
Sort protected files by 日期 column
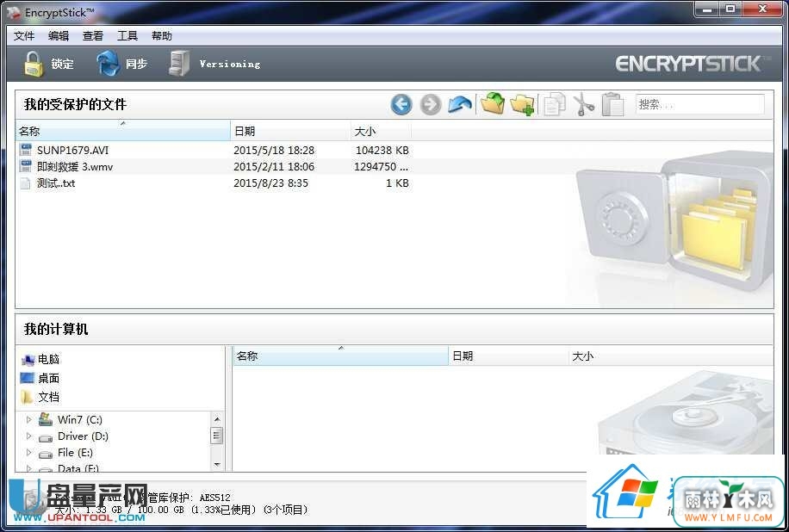tap(290, 131)
